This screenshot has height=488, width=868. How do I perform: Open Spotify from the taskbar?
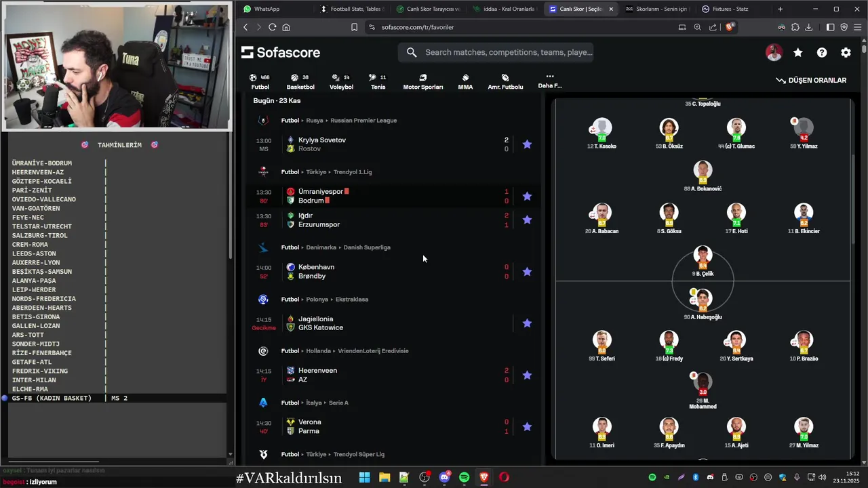pos(464,477)
